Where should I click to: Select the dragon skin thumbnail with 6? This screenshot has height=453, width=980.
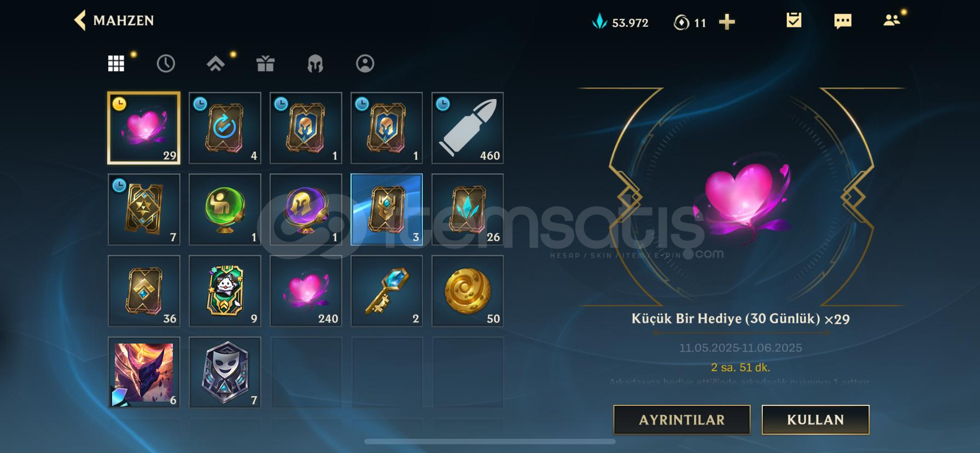pos(144,373)
